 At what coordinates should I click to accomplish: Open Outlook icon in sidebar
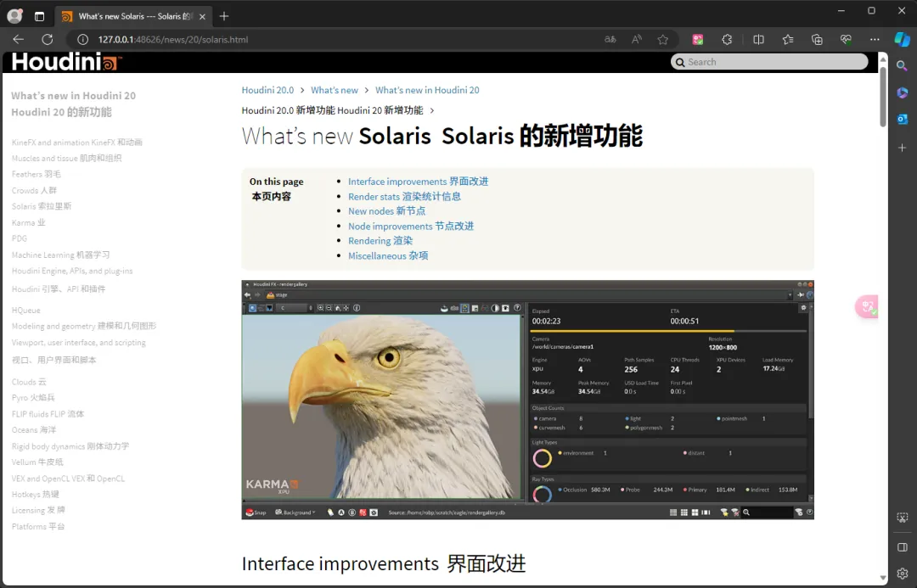click(903, 120)
